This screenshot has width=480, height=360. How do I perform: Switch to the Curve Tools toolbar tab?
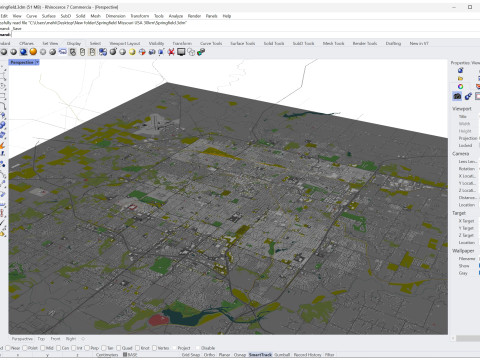point(211,43)
